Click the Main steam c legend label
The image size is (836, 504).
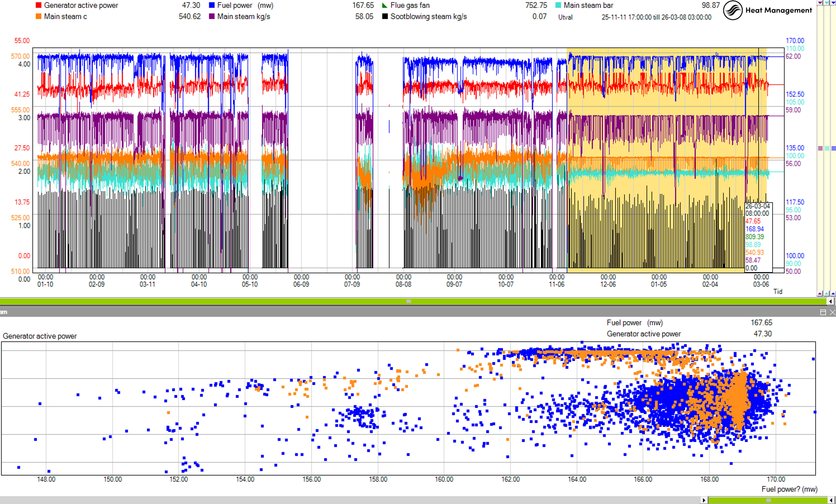(x=65, y=16)
